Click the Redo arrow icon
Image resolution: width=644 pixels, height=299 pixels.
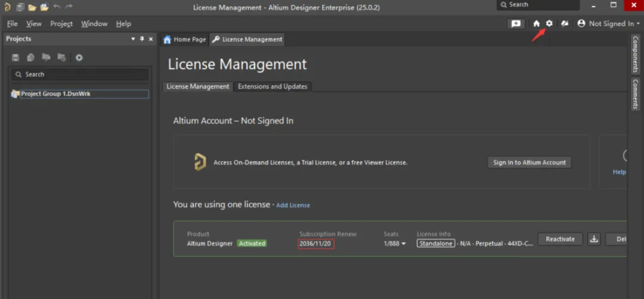pos(69,7)
